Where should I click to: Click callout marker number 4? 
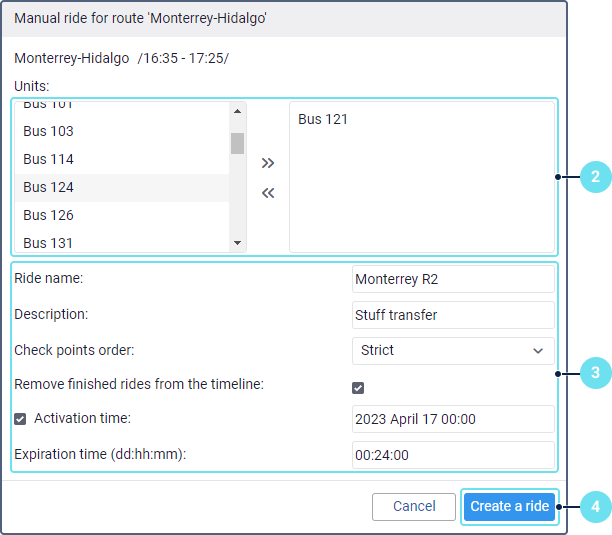pyautogui.click(x=595, y=506)
